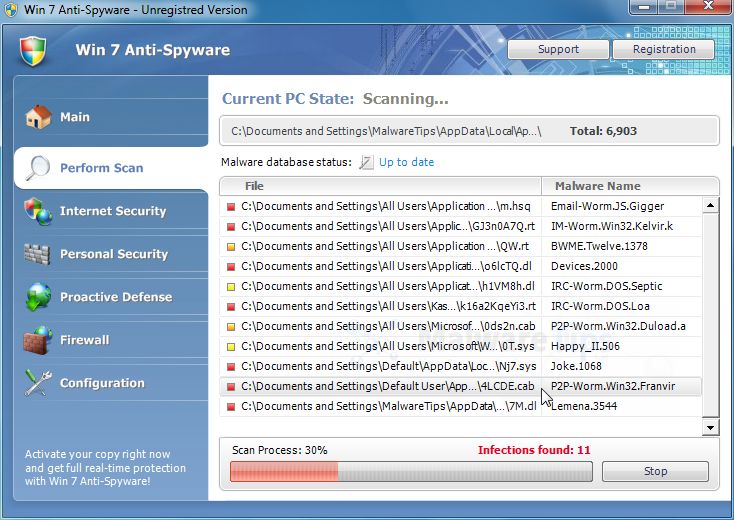Click the Configuration tools icon
This screenshot has height=520, width=734.
[x=38, y=383]
